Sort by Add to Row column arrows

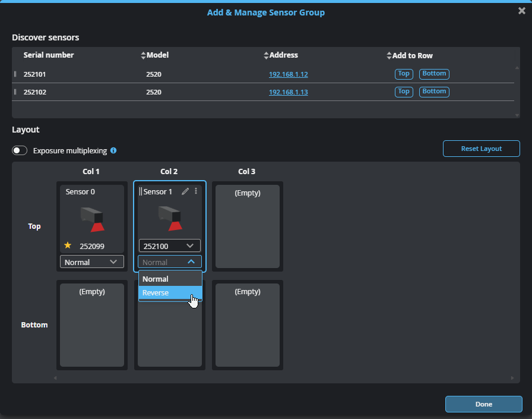389,55
